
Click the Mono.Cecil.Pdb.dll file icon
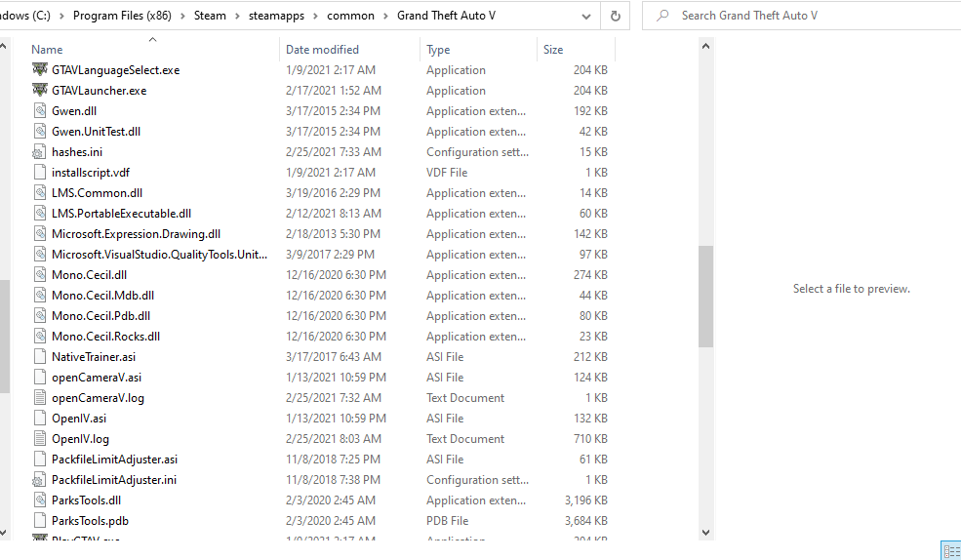pos(40,316)
